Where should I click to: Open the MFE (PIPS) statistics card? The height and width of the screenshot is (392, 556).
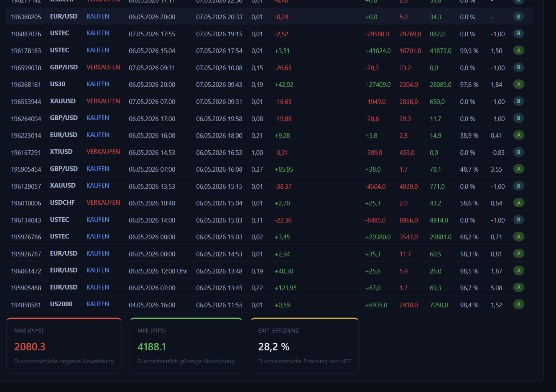tap(186, 346)
